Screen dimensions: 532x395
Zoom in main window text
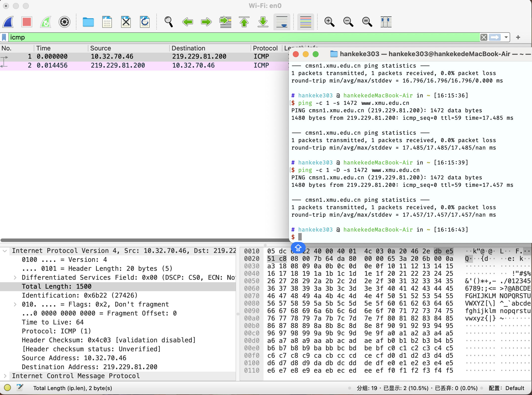coord(330,22)
